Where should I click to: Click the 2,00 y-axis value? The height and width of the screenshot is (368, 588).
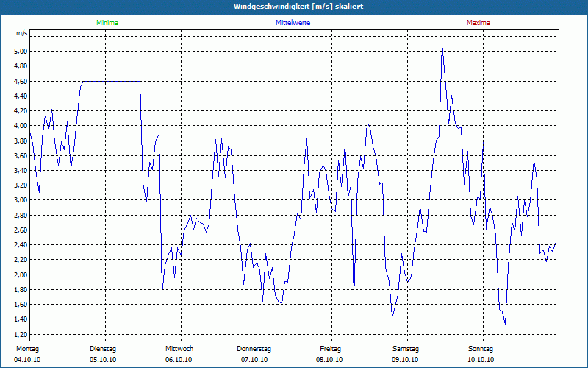[21, 275]
